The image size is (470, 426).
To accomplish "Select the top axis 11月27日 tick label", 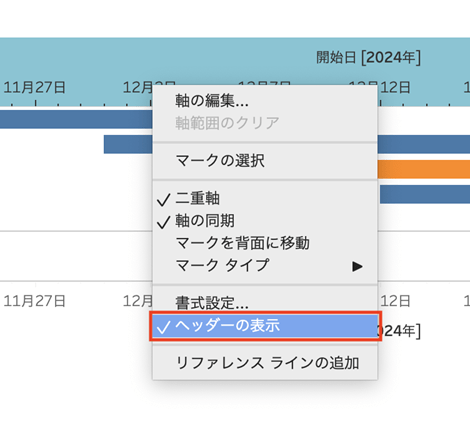I will pos(34,87).
